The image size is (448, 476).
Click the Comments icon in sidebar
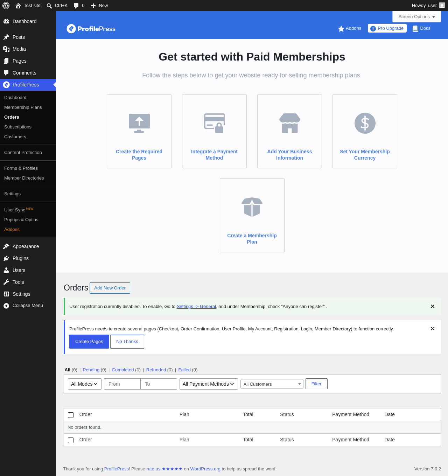point(6,73)
